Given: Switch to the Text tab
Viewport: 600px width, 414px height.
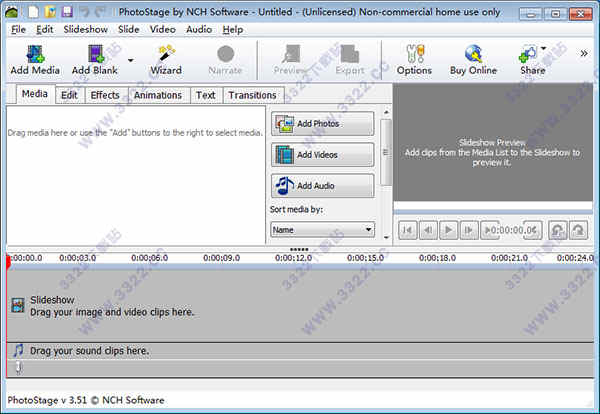Looking at the screenshot, I should tap(205, 95).
